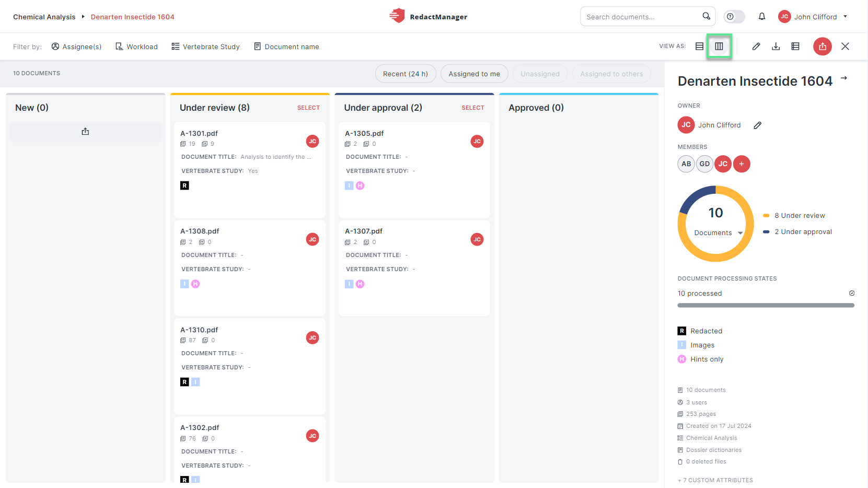Toggle the Hints only filter
Screen dimensions: 868x488
701,359
